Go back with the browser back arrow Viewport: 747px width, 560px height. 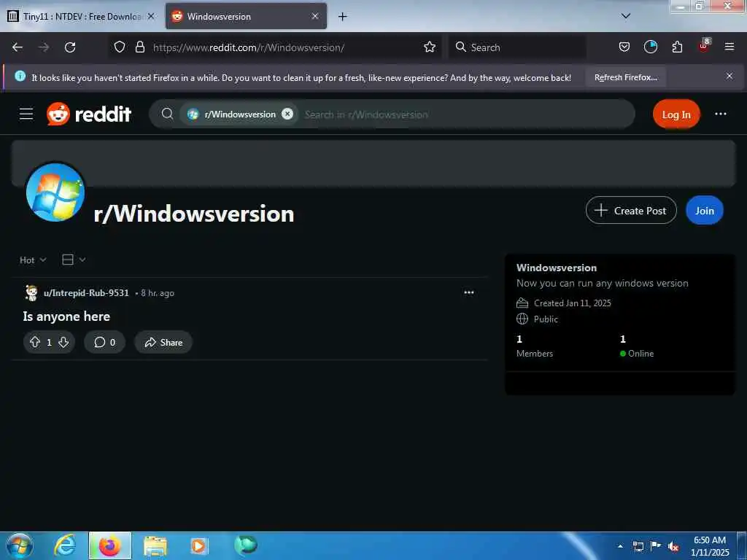tap(18, 47)
